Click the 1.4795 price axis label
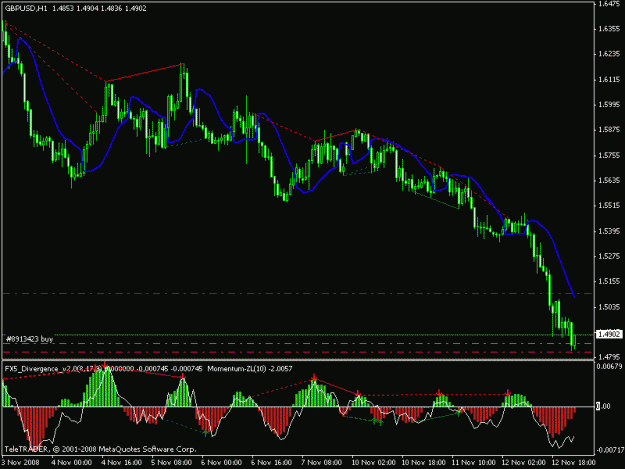Screen dimensions: 625x469 (x=609, y=357)
